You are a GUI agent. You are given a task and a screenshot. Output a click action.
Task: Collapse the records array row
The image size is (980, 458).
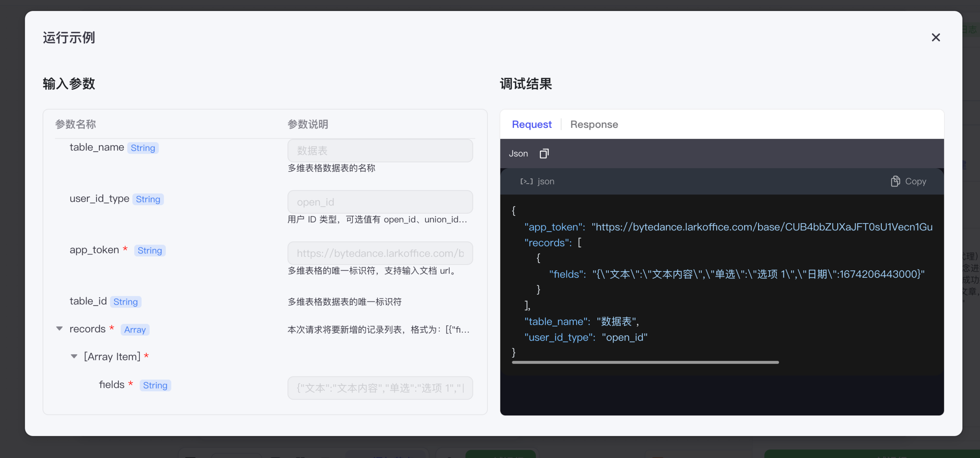pyautogui.click(x=59, y=328)
